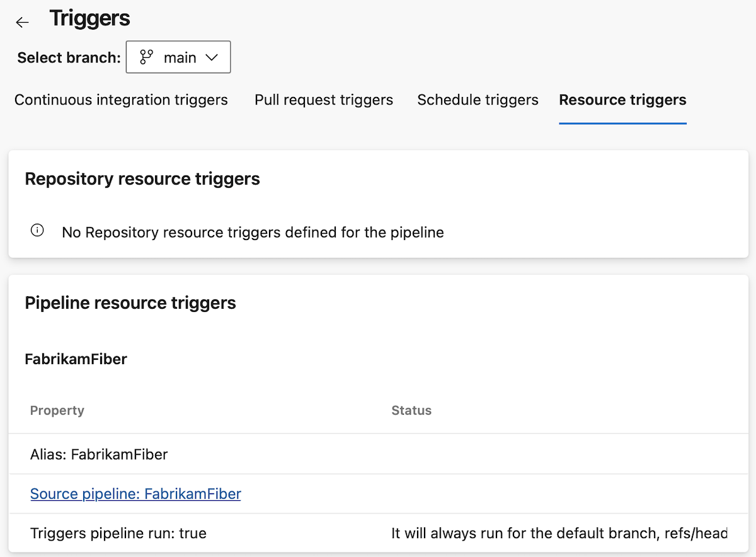This screenshot has height=557, width=756.
Task: Go to the Schedule triggers tab
Action: 478,100
